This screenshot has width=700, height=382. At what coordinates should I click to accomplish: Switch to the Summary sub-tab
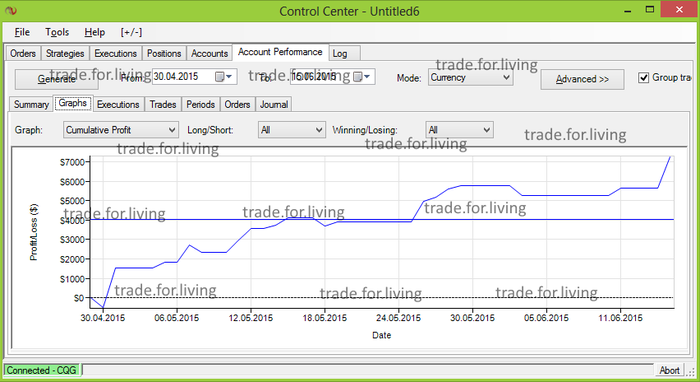31,104
